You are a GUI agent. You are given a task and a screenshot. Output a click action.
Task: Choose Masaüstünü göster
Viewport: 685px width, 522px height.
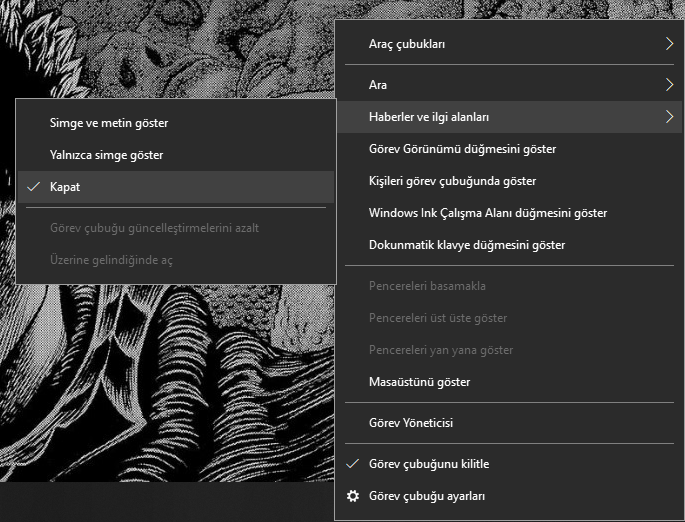coord(509,382)
